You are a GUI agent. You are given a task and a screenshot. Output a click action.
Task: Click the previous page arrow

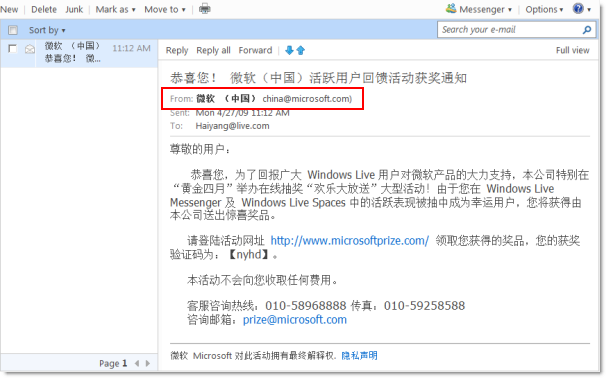pyautogui.click(x=137, y=363)
